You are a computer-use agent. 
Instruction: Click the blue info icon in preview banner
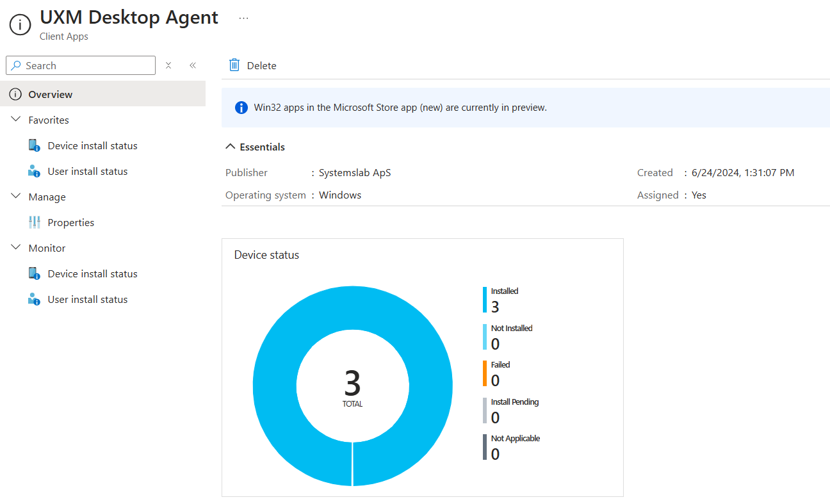coord(241,108)
